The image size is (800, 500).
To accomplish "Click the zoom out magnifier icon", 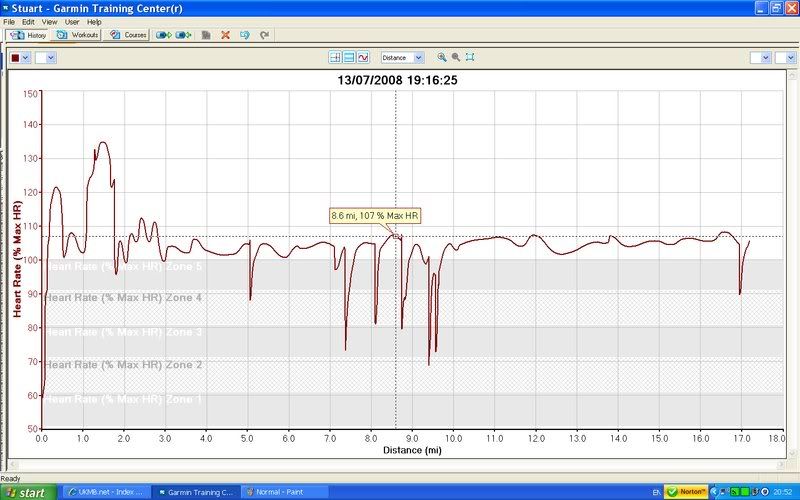I will coord(456,57).
